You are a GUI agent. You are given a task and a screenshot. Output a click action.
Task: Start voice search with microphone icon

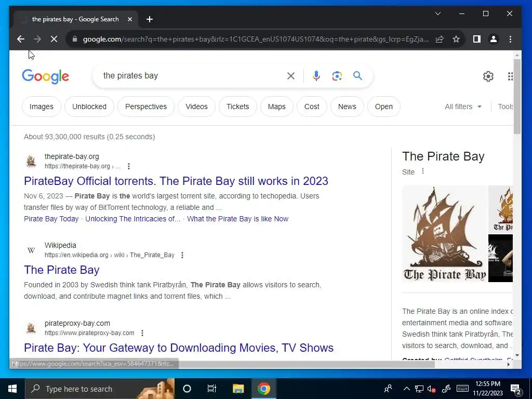coord(316,76)
